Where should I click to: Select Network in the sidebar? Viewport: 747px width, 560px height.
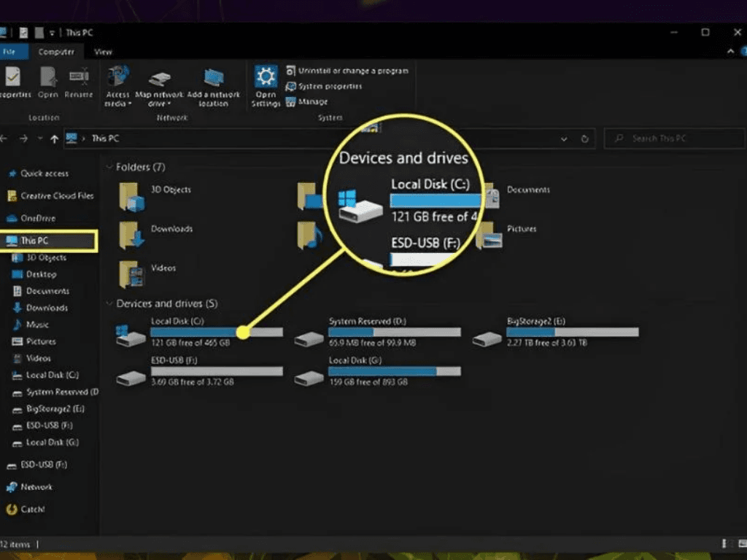point(36,487)
